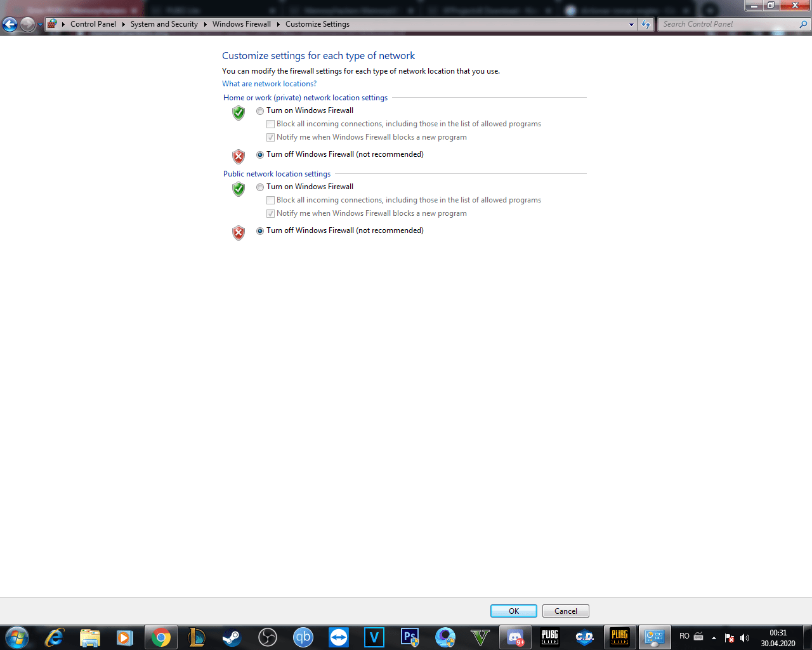
Task: Select Turn off Windows Firewall for private network
Action: click(x=260, y=155)
